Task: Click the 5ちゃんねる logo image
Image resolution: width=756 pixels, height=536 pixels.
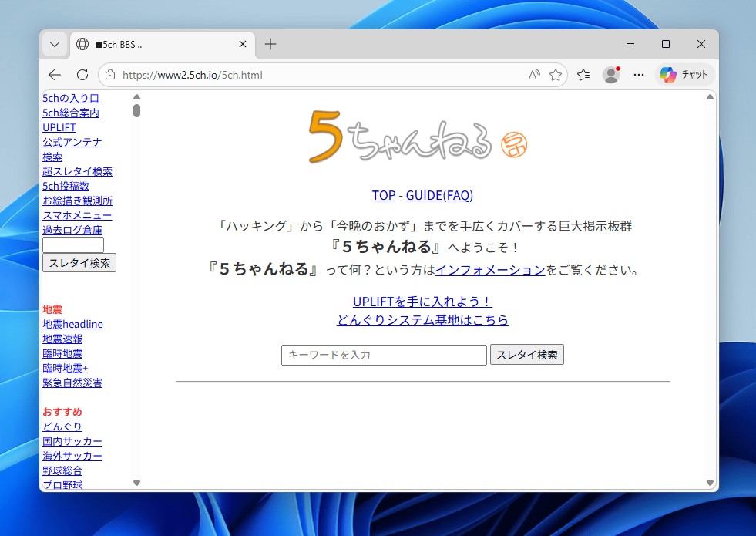Action: click(x=401, y=136)
